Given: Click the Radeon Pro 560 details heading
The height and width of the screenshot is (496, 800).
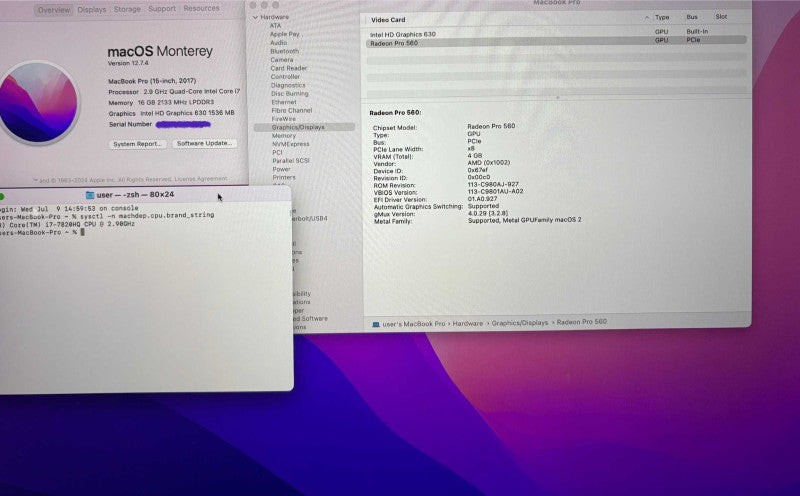Looking at the screenshot, I should click(395, 113).
